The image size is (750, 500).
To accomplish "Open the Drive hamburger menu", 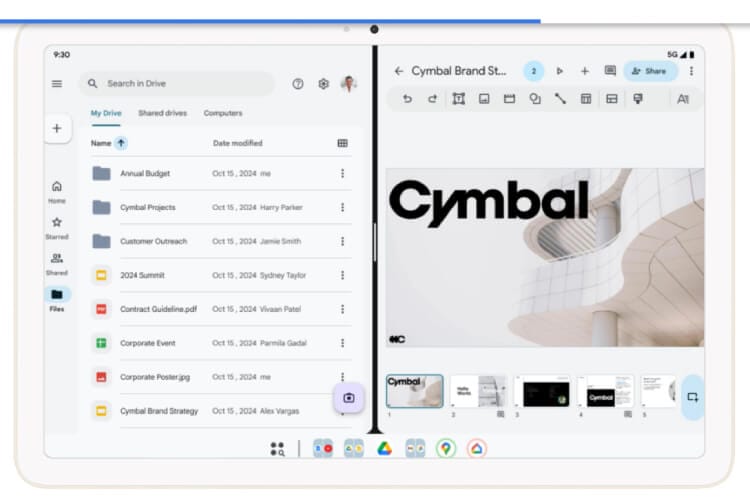I will [57, 84].
